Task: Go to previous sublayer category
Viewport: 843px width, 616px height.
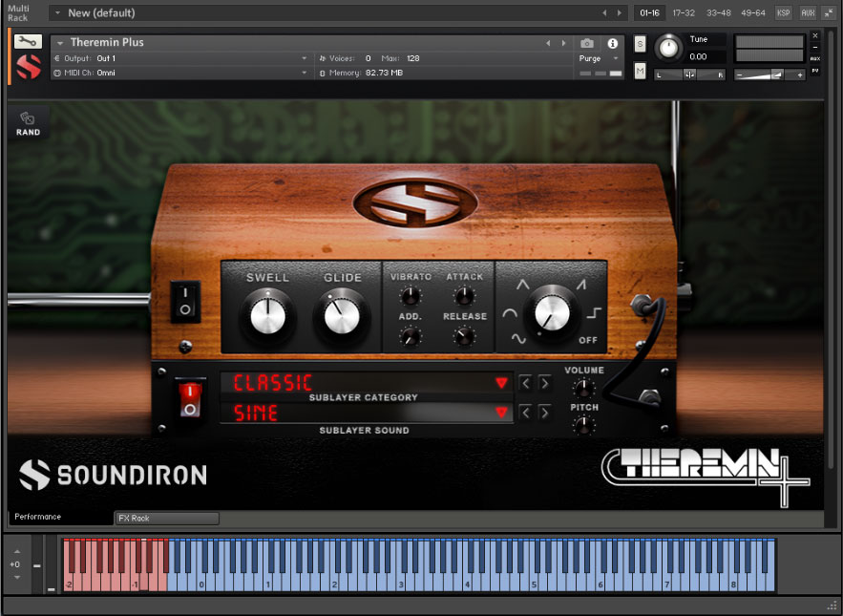Action: (526, 383)
